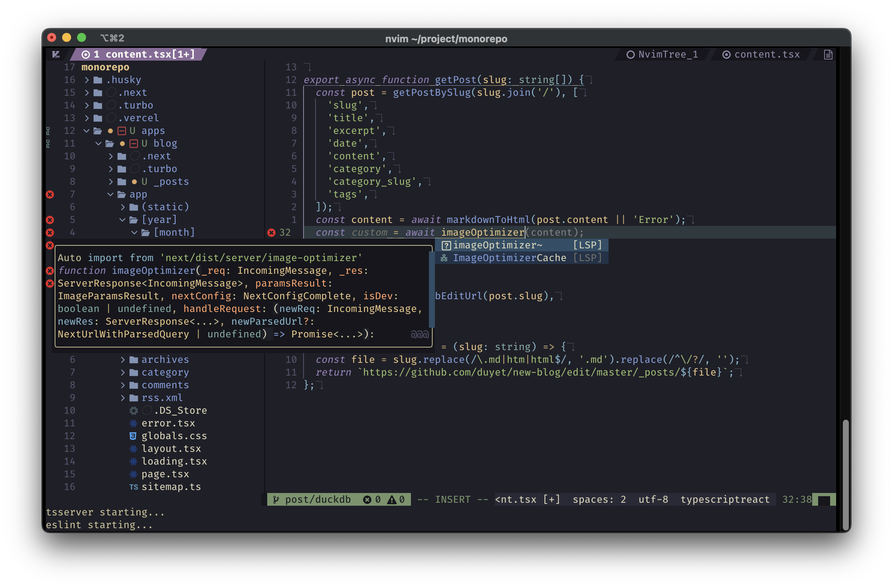Expand the archives folder

tap(123, 359)
